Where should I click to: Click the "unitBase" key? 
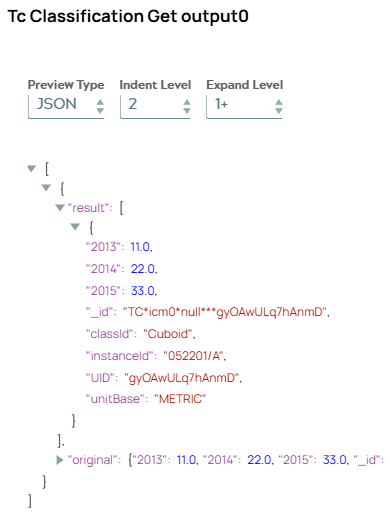point(115,399)
